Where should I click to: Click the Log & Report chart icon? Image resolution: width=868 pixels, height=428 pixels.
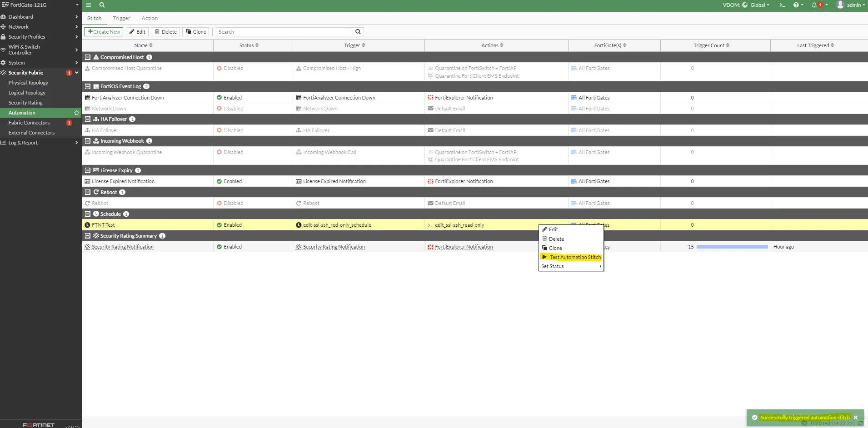click(x=3, y=143)
